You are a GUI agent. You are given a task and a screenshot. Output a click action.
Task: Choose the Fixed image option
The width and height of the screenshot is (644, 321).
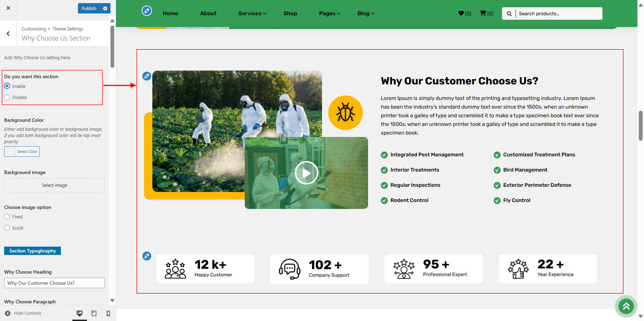[x=7, y=217]
